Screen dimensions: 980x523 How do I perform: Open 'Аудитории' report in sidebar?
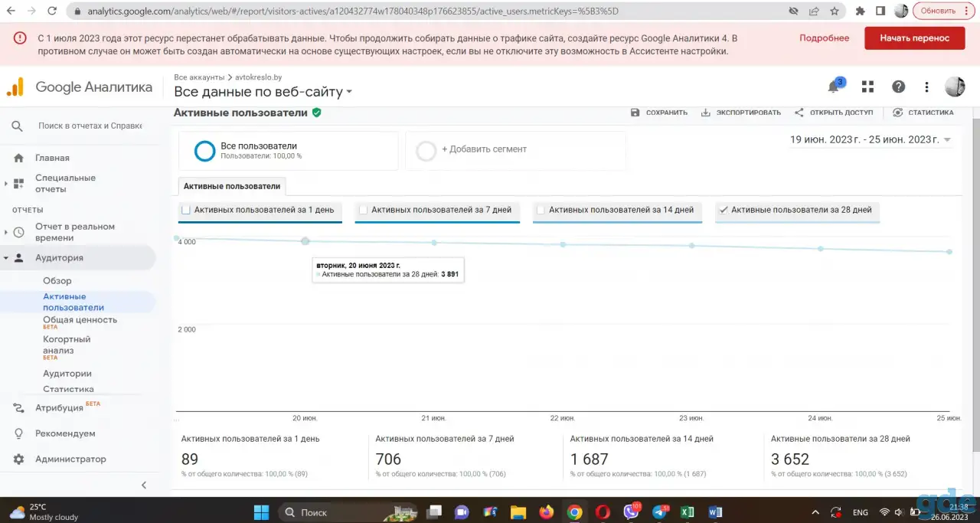(x=67, y=374)
